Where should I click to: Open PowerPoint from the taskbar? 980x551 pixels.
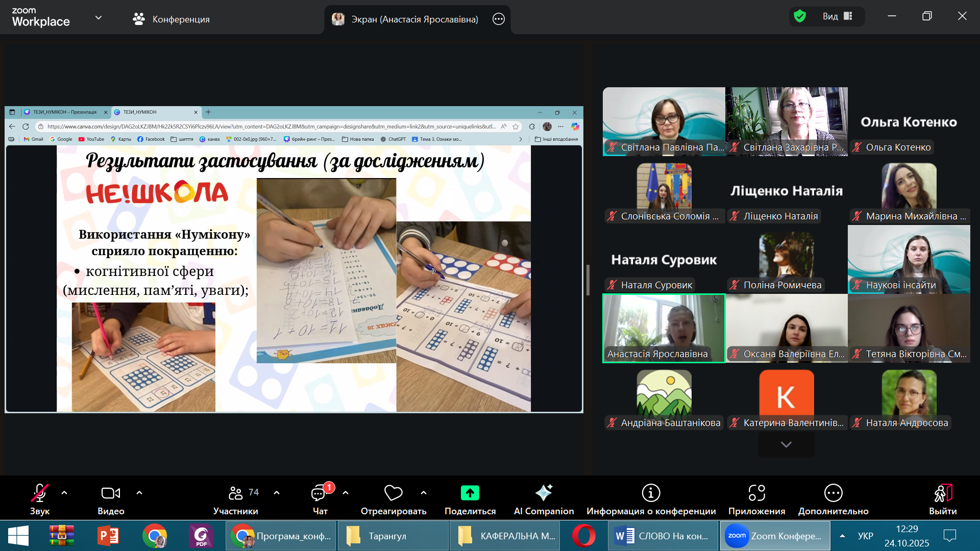click(x=108, y=536)
